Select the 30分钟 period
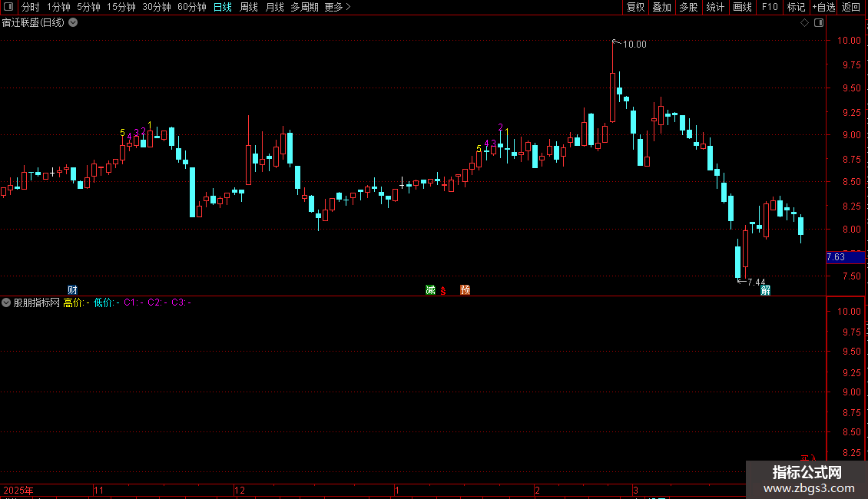868x499 pixels. click(x=157, y=7)
